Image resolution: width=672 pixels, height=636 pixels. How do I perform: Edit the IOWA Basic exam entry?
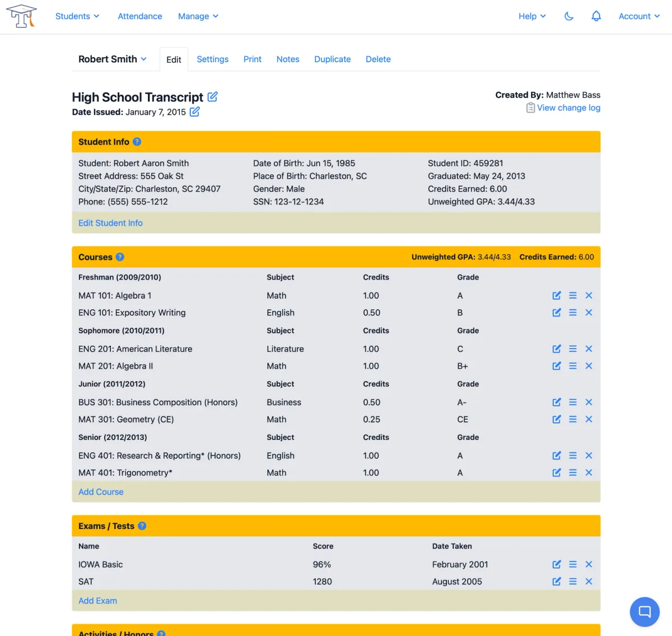[x=557, y=564]
